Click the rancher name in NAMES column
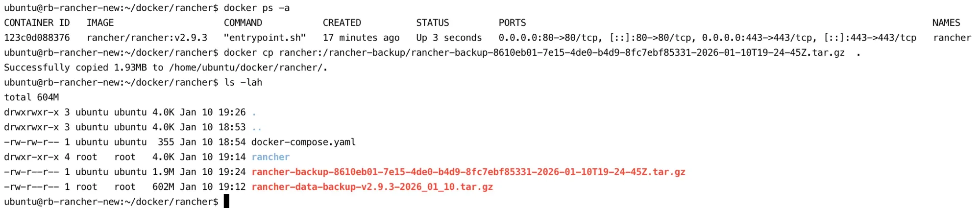The image size is (980, 208). point(952,38)
